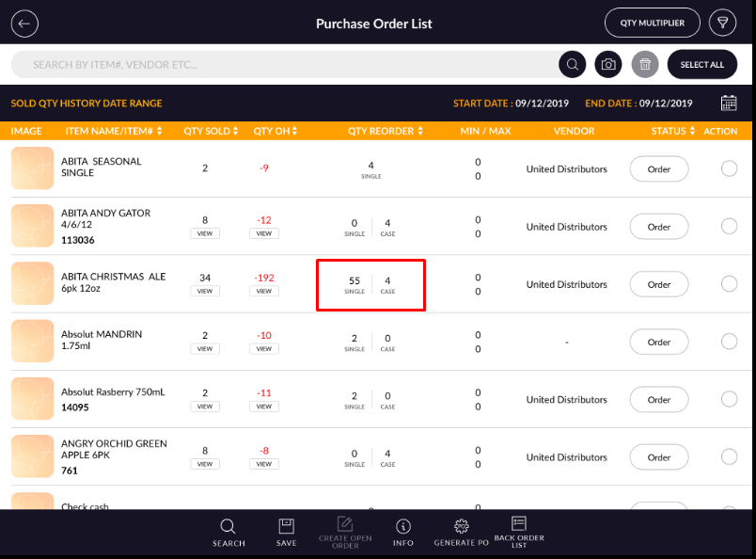Click the item search input field
Viewport: 756px width, 559px height.
(x=282, y=65)
